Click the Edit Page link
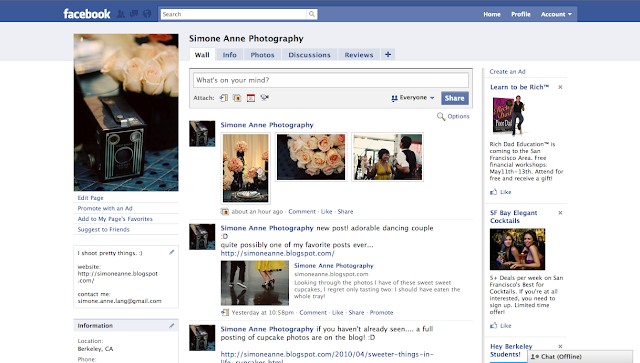Viewport: 640px width, 363px height. (x=91, y=198)
